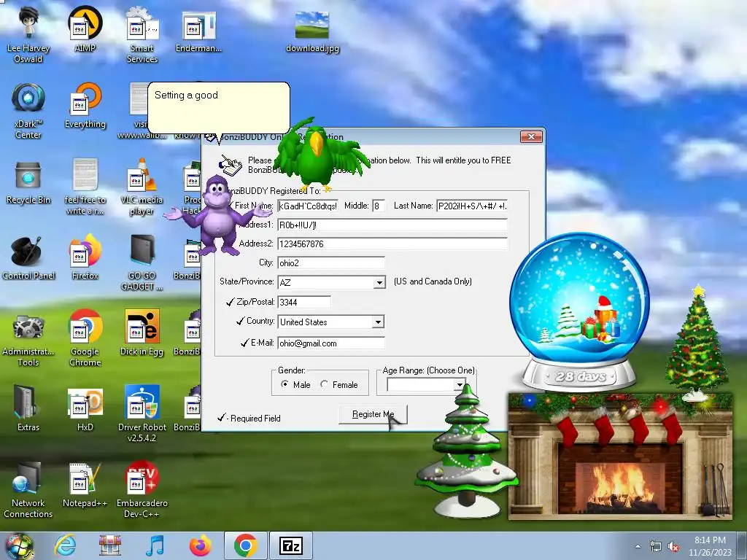The image size is (747, 560).
Task: Switch to Chrome in the taskbar
Action: pyautogui.click(x=245, y=545)
